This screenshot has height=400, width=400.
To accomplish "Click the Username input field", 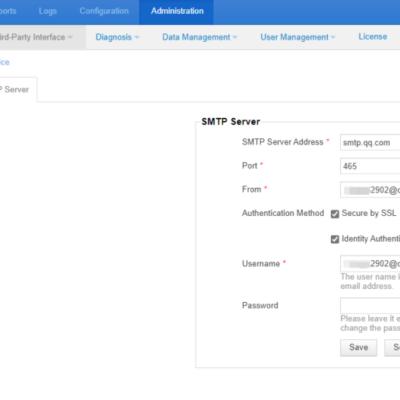I will (370, 264).
